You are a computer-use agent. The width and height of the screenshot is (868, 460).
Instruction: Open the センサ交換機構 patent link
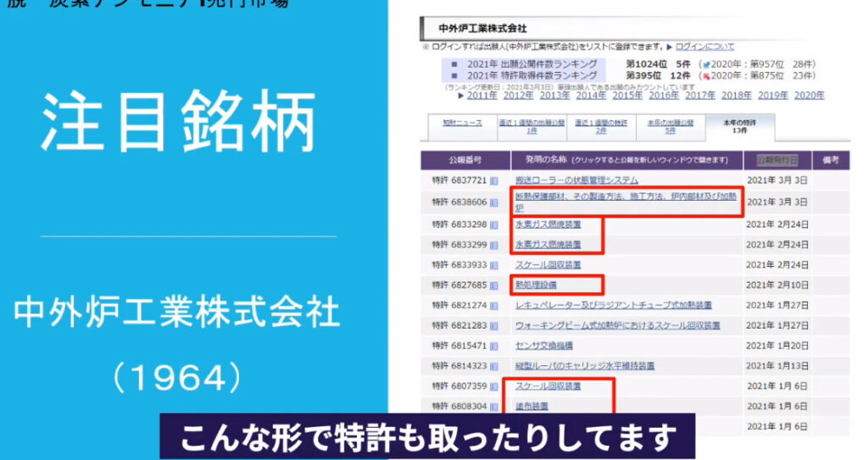[x=543, y=346]
